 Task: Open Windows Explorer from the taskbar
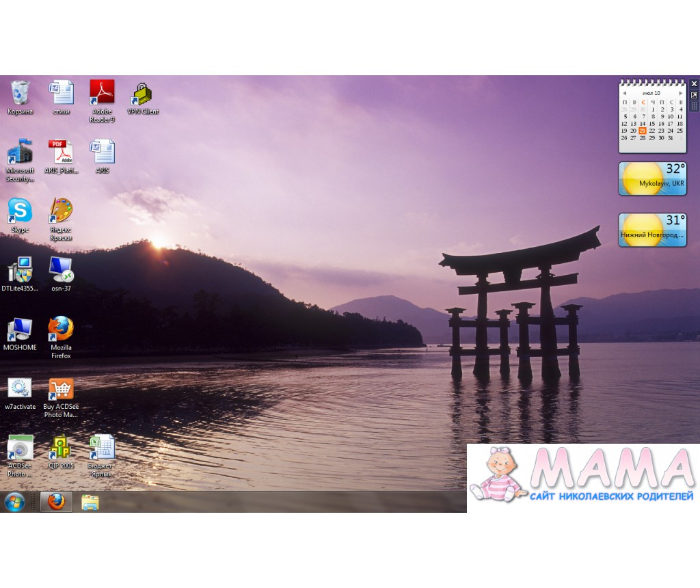(x=90, y=503)
